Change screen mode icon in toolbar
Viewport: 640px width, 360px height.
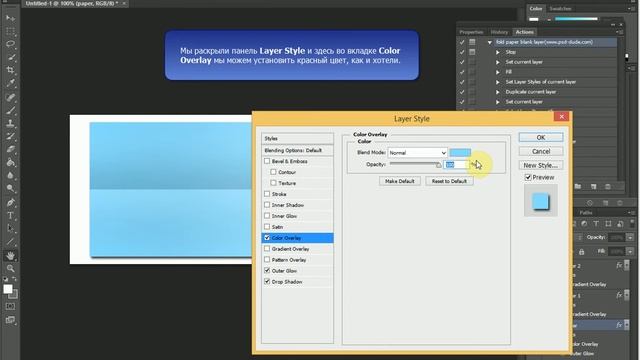10,320
